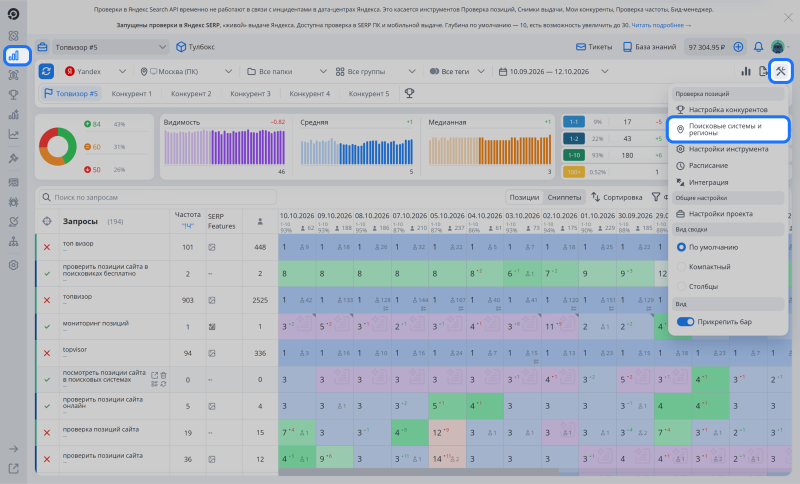Open Интеграция menu item

point(728,183)
